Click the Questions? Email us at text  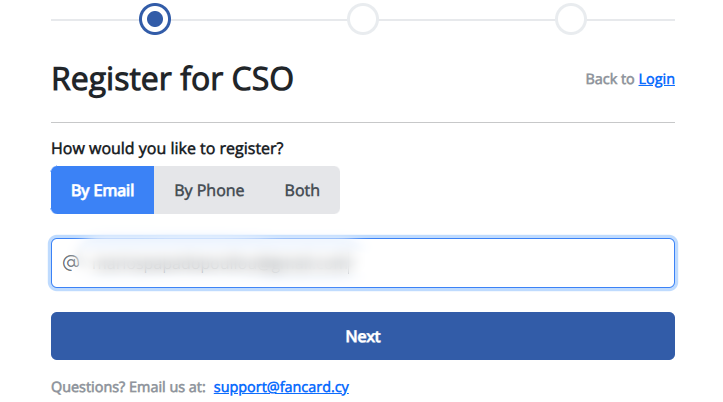pos(129,387)
